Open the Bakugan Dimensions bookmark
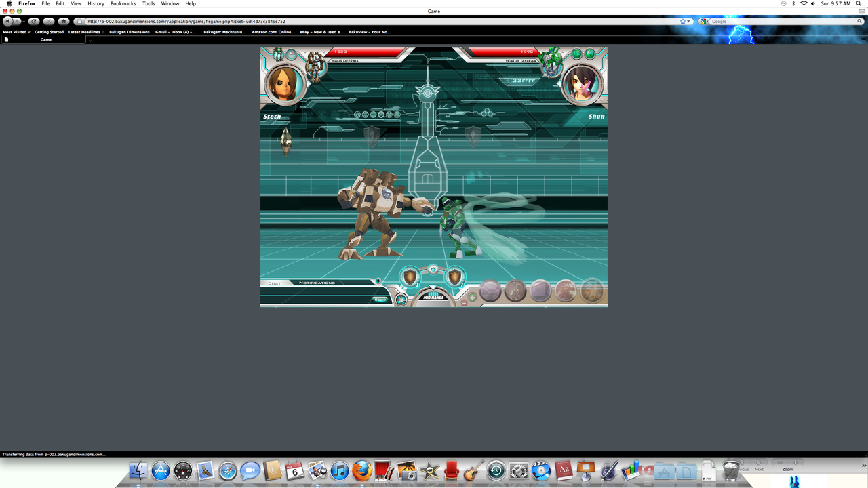868x488 pixels. (129, 32)
